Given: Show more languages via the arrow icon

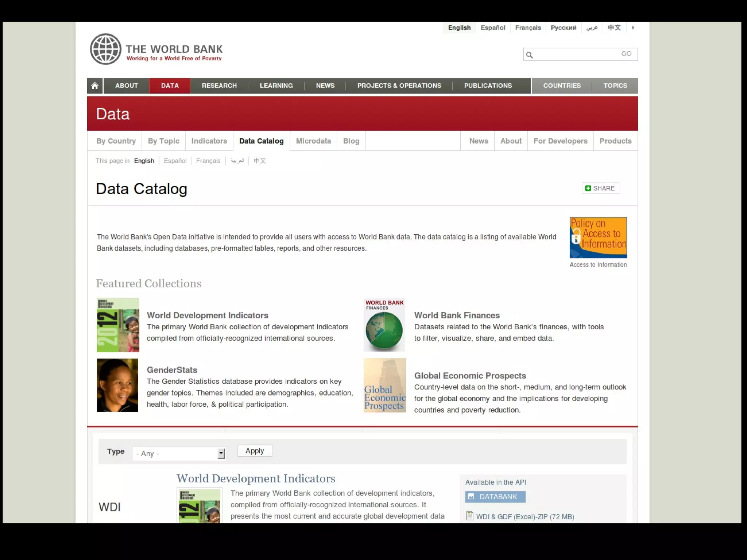Looking at the screenshot, I should coord(633,28).
